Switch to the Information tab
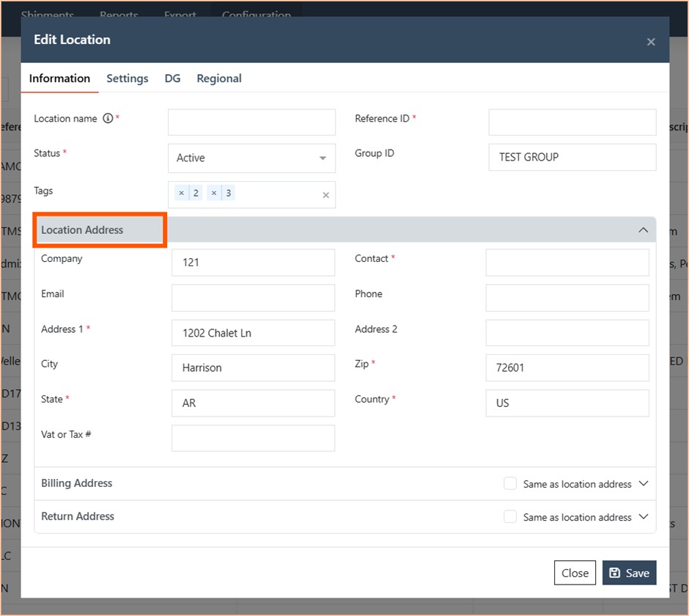 point(59,78)
